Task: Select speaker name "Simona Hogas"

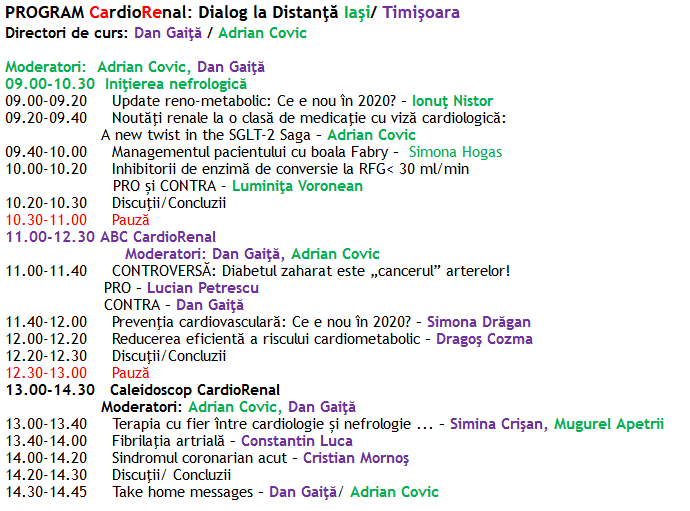Action: (455, 152)
